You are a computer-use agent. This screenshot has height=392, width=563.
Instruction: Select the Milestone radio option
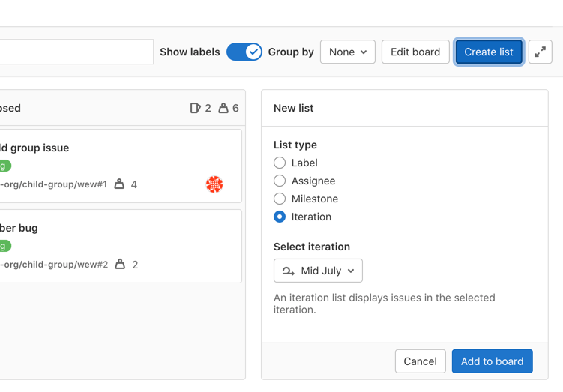[x=280, y=199]
